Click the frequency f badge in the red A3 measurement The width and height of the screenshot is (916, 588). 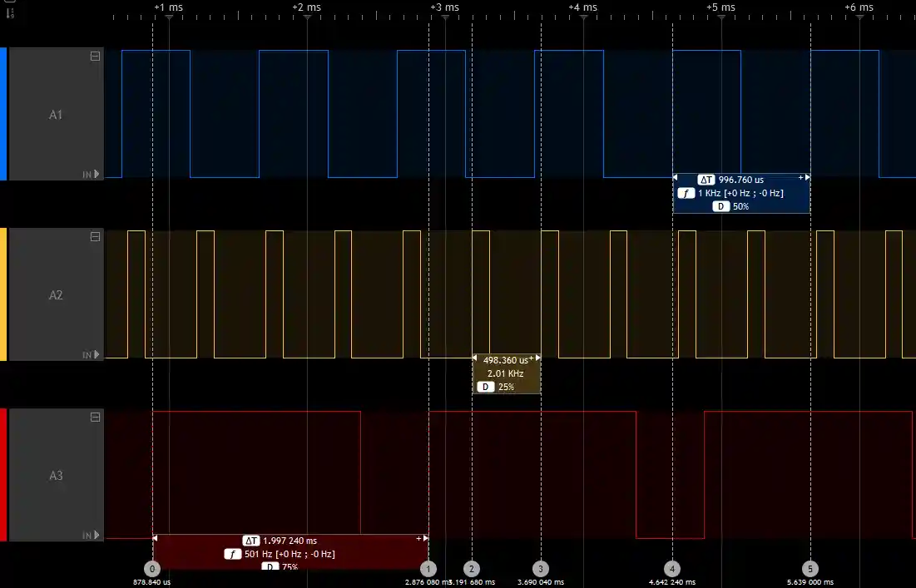(x=234, y=554)
